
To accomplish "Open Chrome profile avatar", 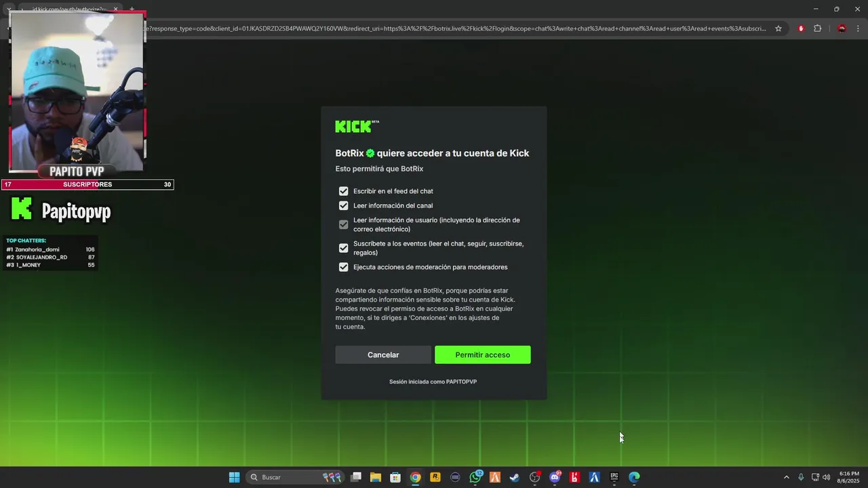I will (842, 28).
